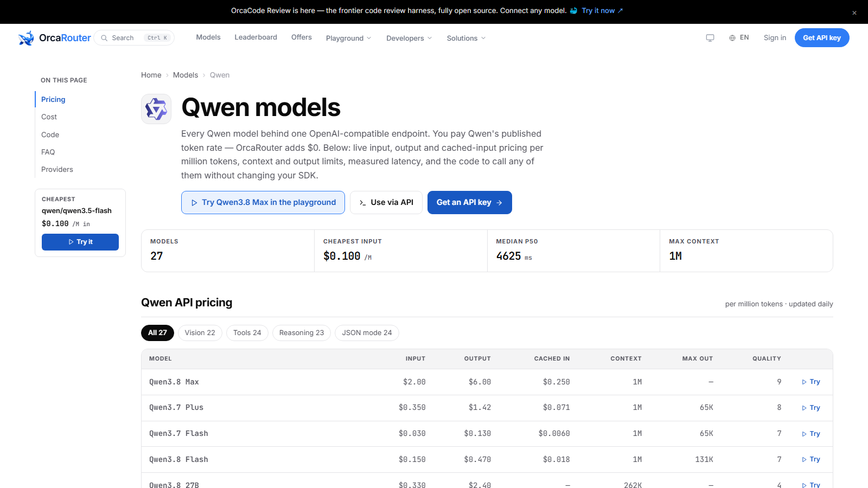Go to Models in the top nav
Viewport: 868px width, 488px height.
pyautogui.click(x=208, y=37)
